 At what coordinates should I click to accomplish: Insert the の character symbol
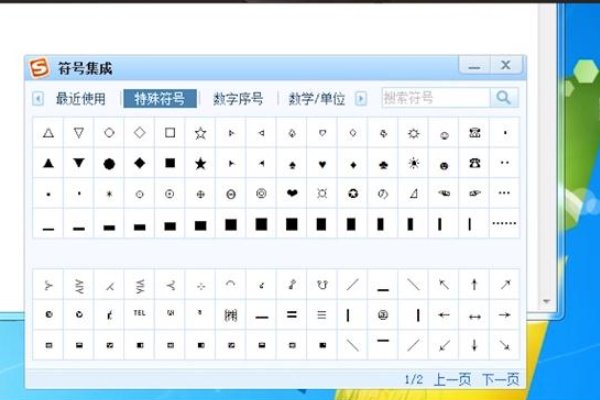click(x=383, y=193)
